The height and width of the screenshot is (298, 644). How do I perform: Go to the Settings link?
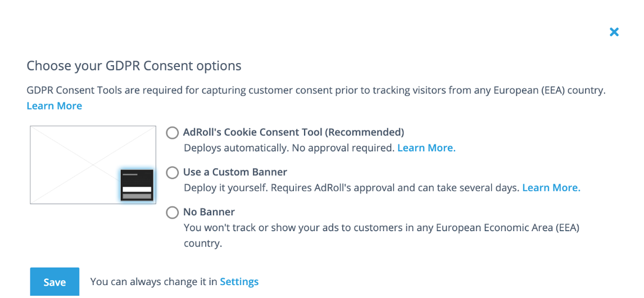point(239,282)
